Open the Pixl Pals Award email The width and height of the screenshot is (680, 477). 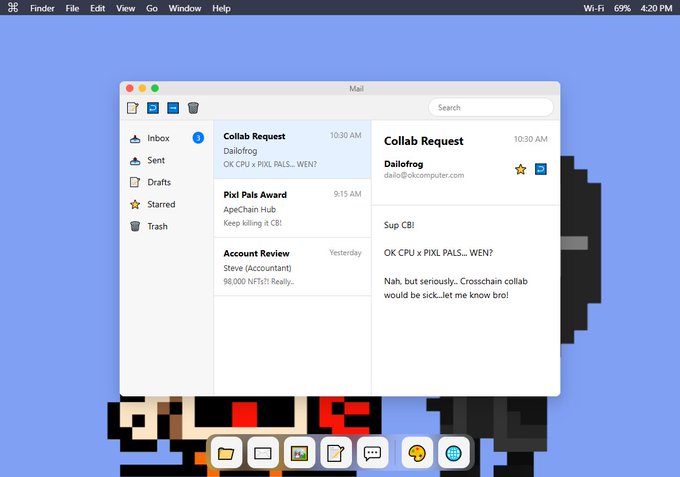(x=292, y=208)
